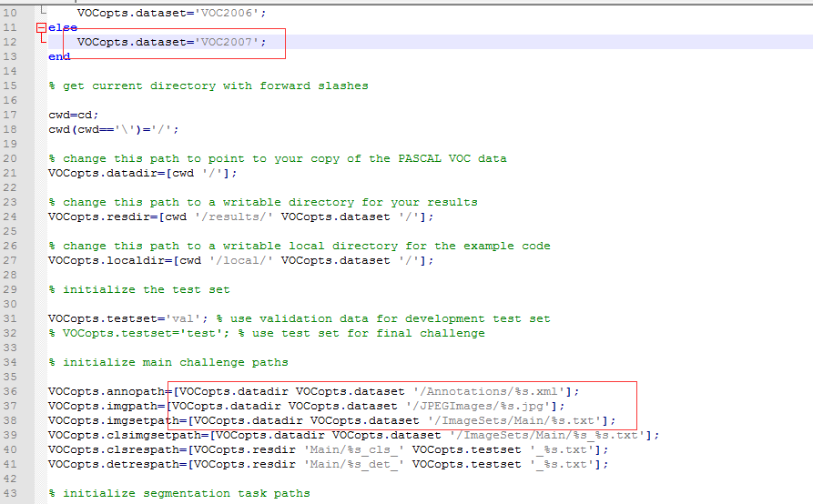Click commented VOCopts.testset='test' line
813x504 pixels.
267,333
